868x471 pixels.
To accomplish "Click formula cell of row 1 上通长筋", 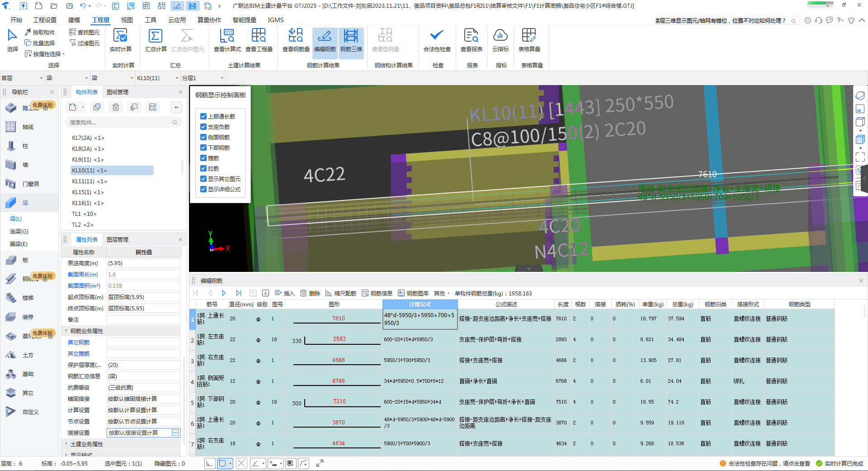I will point(420,319).
